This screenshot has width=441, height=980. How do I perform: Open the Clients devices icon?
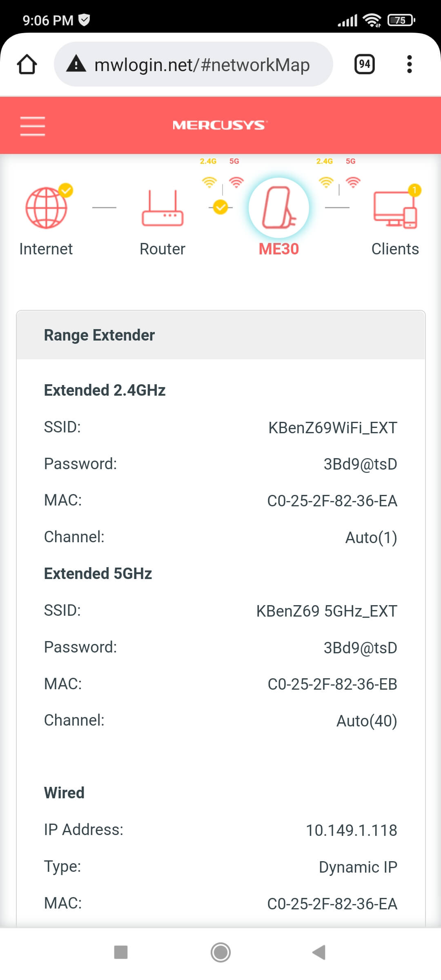click(x=395, y=209)
